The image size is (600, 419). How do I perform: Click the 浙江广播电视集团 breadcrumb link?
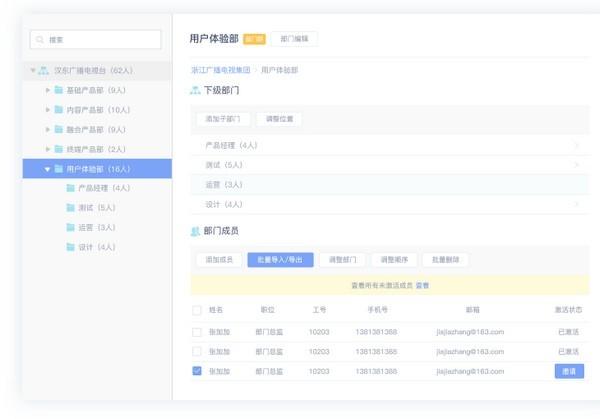point(220,70)
